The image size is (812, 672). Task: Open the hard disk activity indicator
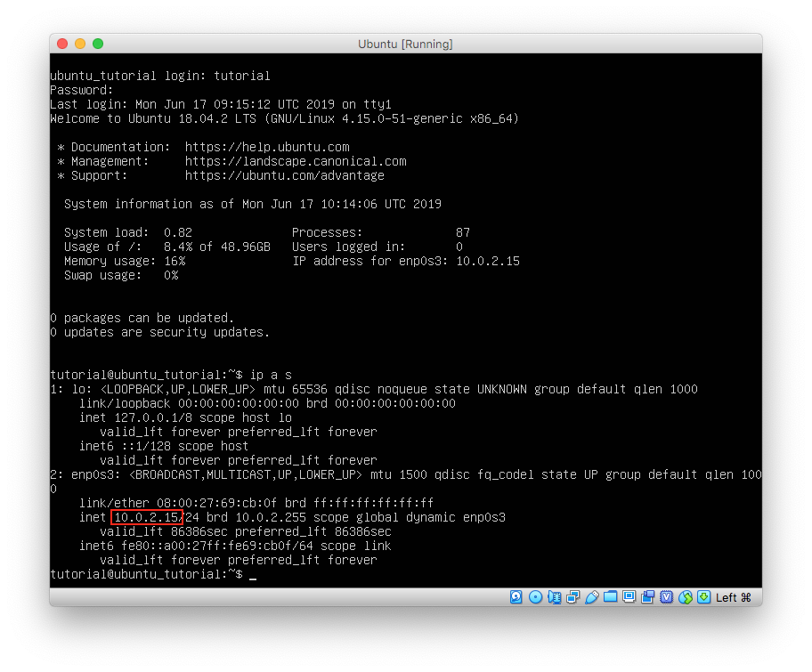516,597
